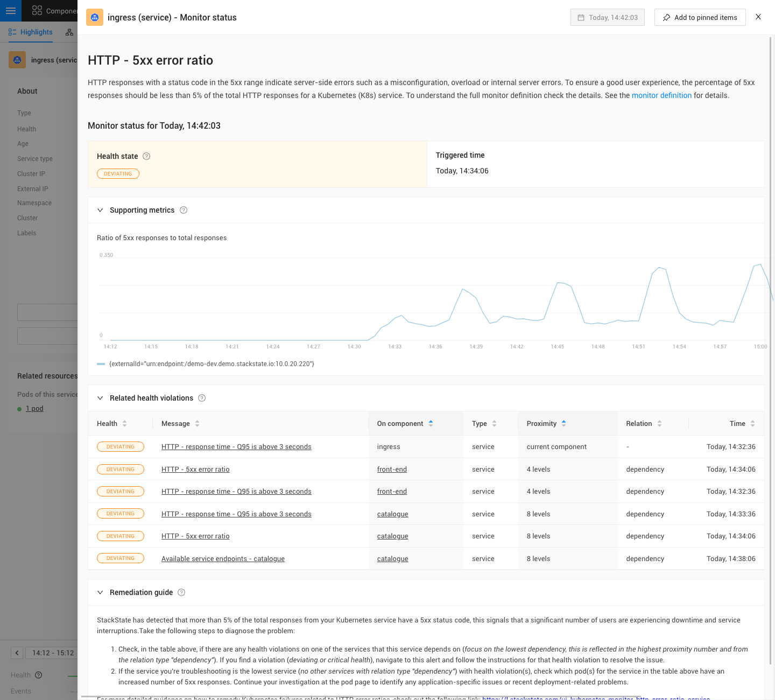Click the Remediation guide help icon
Image resolution: width=775 pixels, height=700 pixels.
coord(181,592)
